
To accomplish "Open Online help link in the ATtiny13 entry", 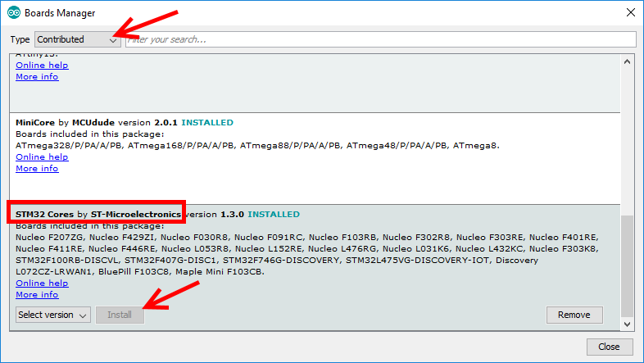I will coord(42,65).
